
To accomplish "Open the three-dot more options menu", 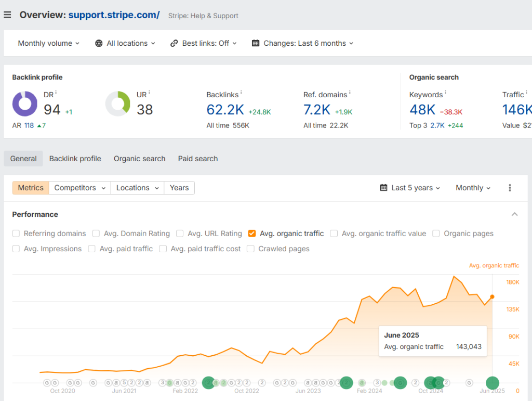I will (x=510, y=188).
